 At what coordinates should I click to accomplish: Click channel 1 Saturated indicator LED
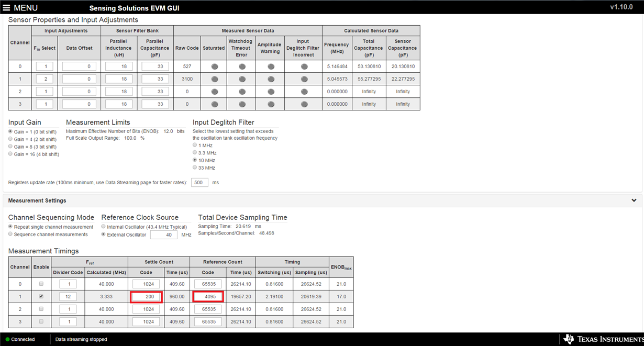(215, 79)
